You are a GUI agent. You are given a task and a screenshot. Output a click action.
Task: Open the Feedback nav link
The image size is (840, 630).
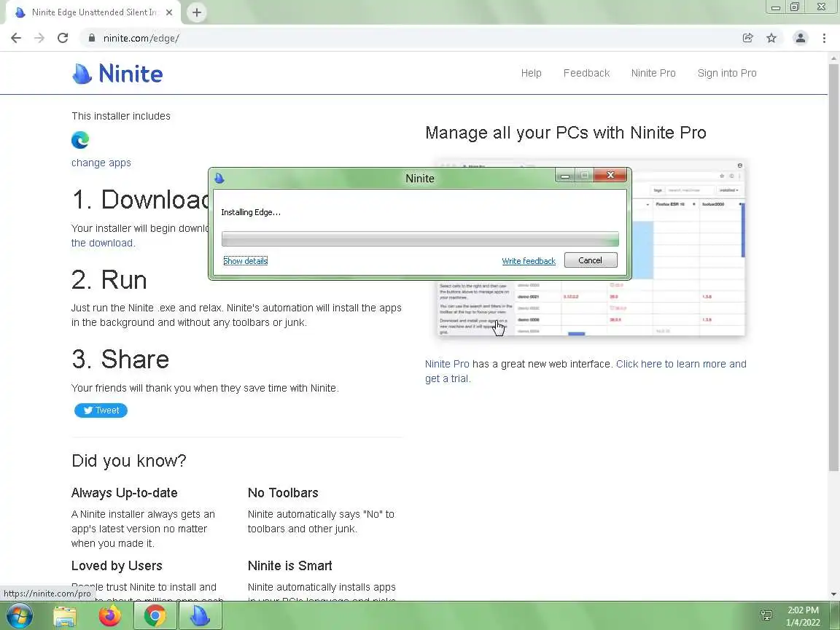pyautogui.click(x=586, y=73)
